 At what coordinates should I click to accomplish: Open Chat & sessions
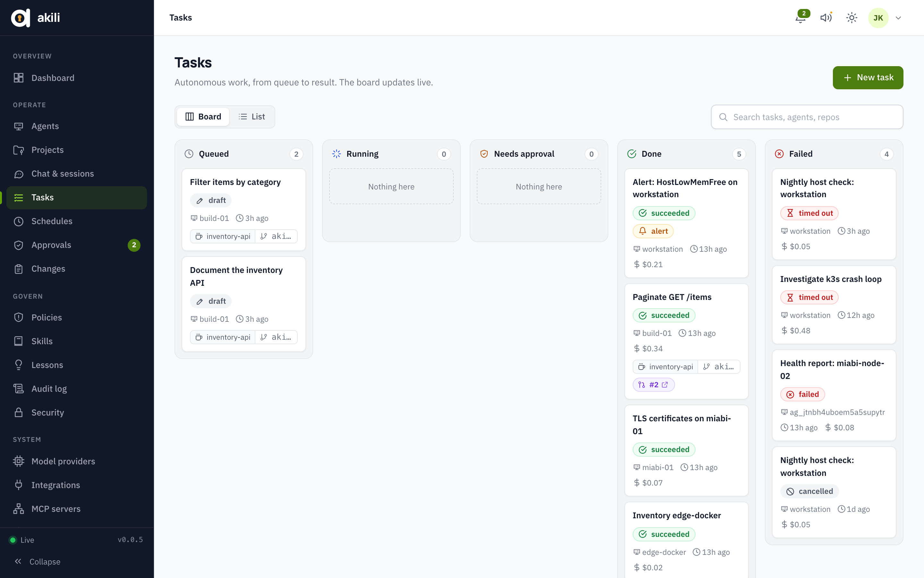coord(77,173)
